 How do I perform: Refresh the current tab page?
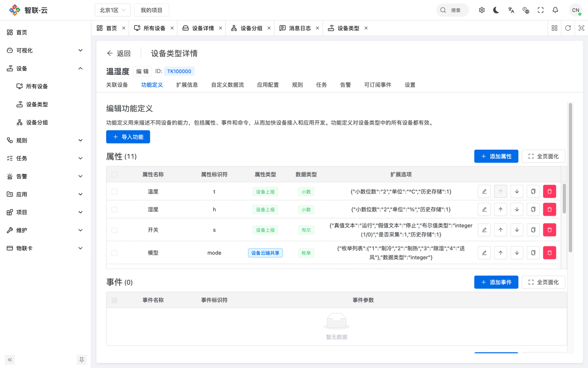[568, 28]
